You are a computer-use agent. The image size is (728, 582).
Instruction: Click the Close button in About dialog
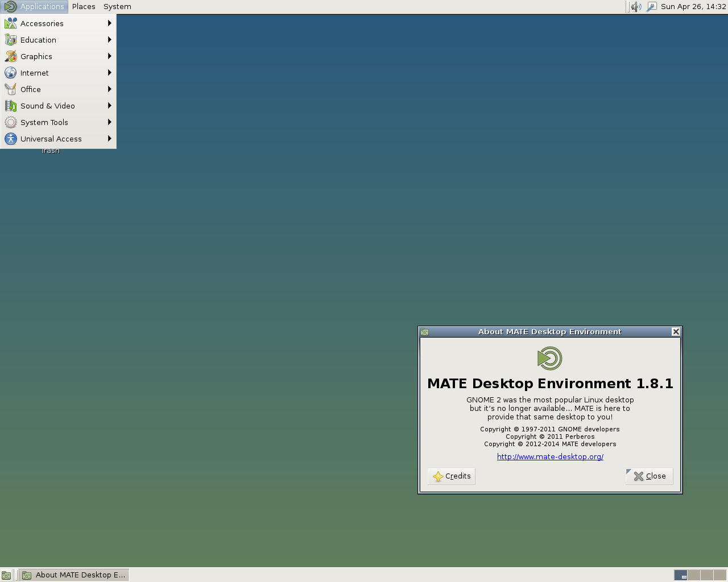click(x=649, y=476)
